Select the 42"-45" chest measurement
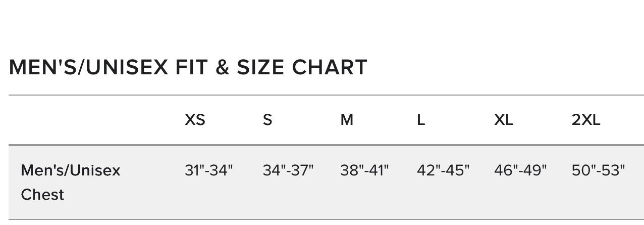Viewport: 644px width, 225px height. (443, 170)
